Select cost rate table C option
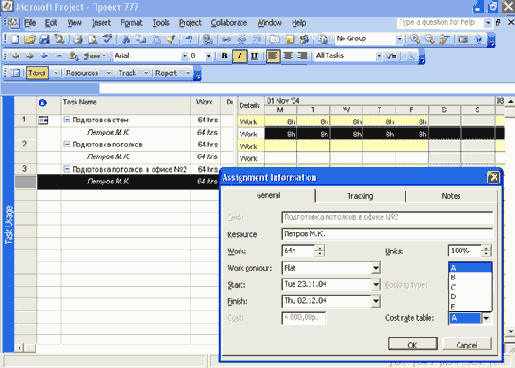The width and height of the screenshot is (515, 368). [x=470, y=287]
